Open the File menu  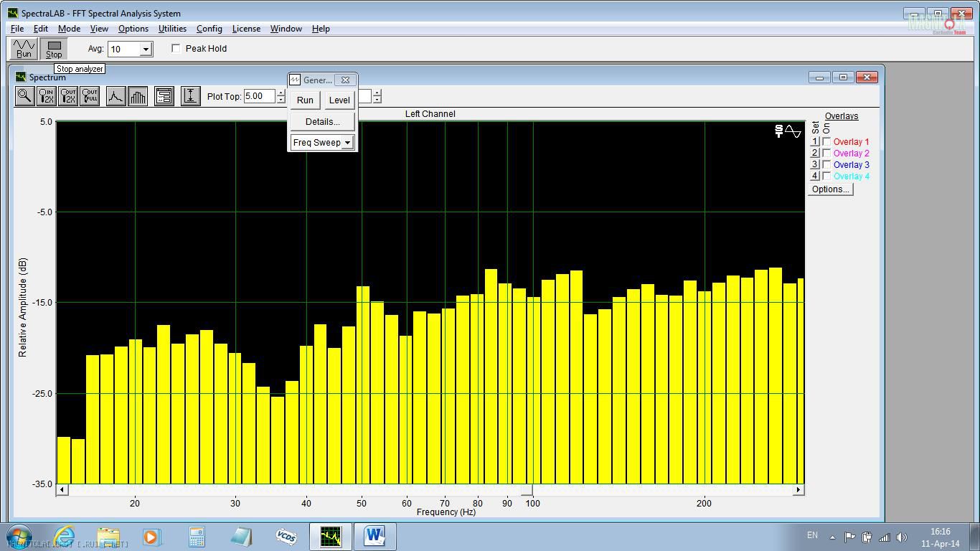pyautogui.click(x=17, y=29)
